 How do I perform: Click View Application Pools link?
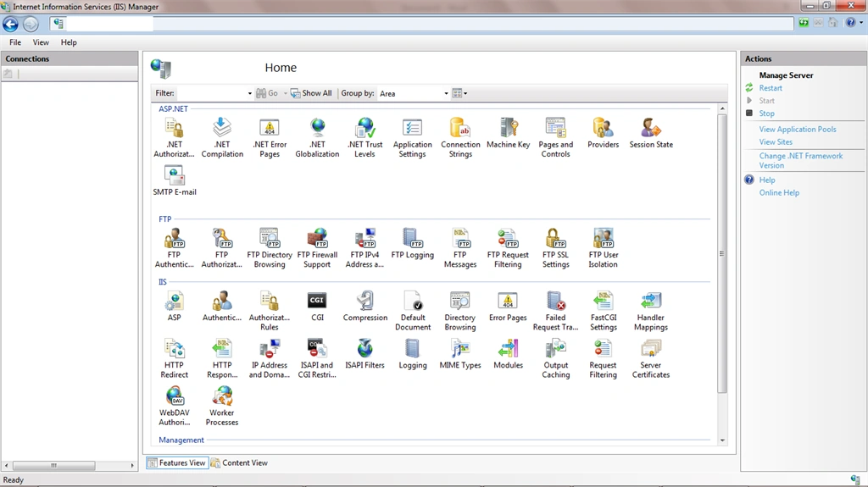click(x=798, y=129)
